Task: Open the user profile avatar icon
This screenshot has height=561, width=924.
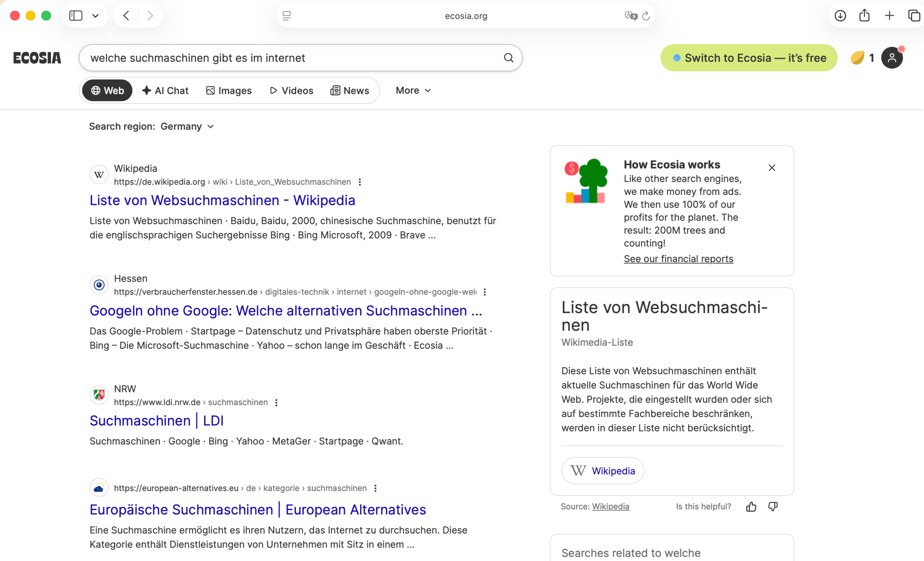Action: (x=892, y=58)
